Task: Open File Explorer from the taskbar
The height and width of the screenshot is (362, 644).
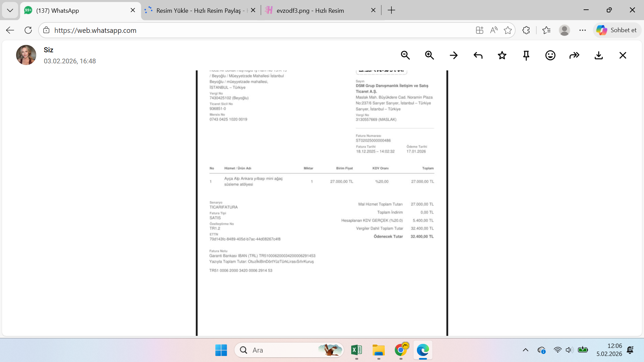Action: tap(379, 350)
